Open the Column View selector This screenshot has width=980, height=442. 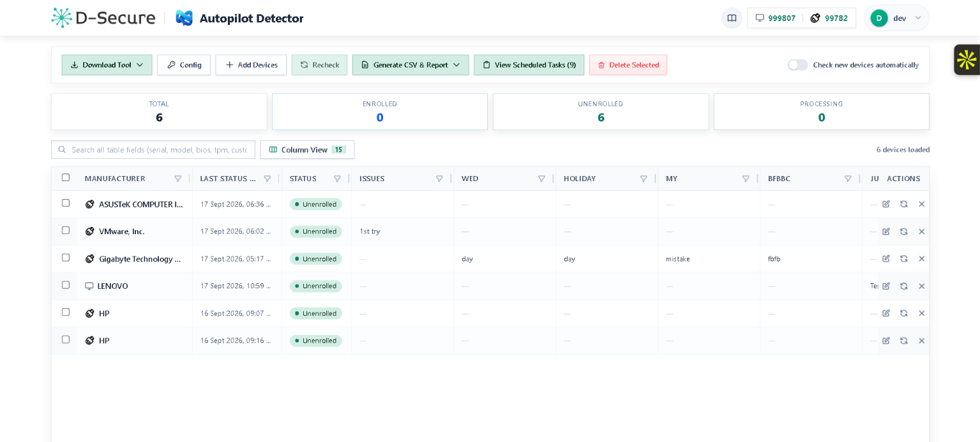coord(307,149)
